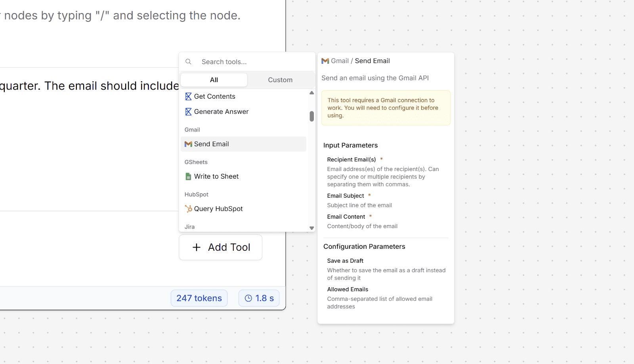
Task: Click the Recipient Email(s) parameter label
Action: [351, 160]
